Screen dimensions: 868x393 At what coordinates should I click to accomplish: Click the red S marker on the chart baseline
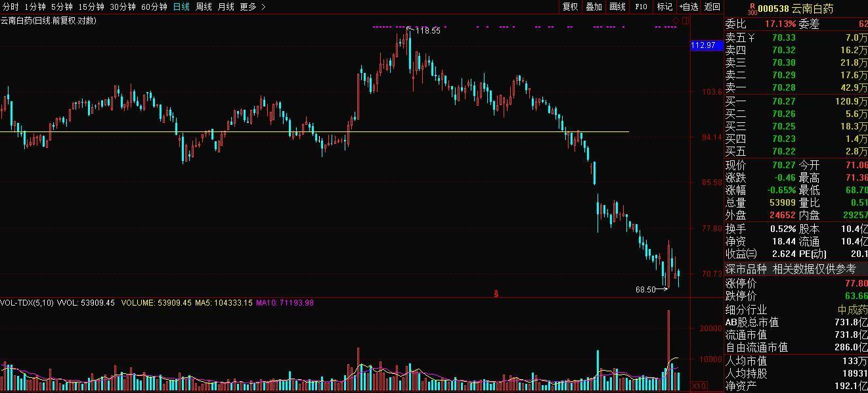pos(496,294)
